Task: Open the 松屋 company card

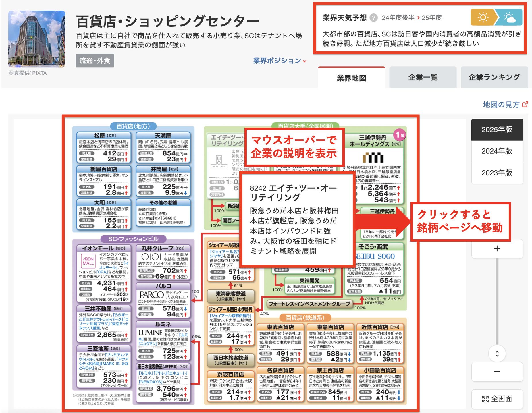Action: [x=104, y=148]
